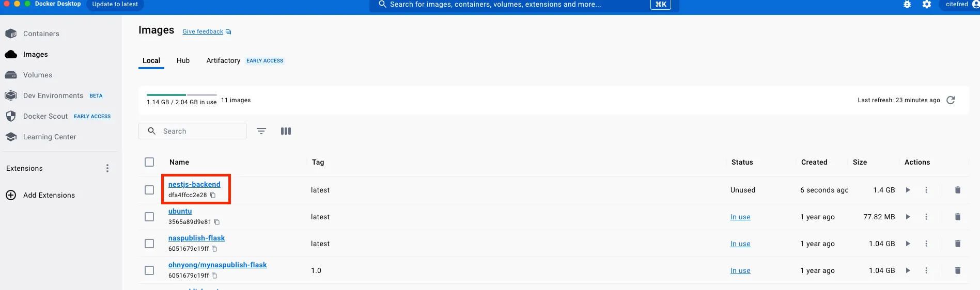Open the Containers section icon

click(x=11, y=34)
